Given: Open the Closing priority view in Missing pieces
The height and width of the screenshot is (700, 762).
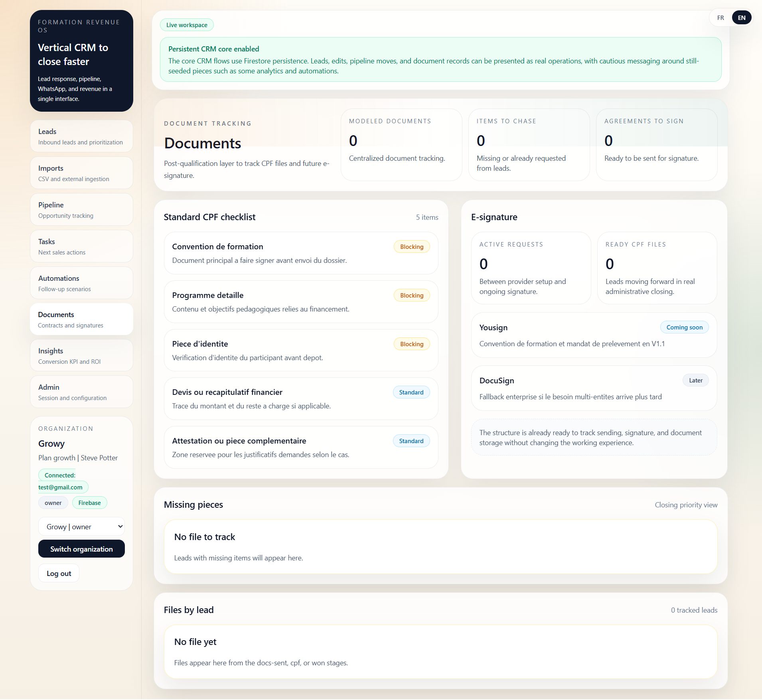Looking at the screenshot, I should [686, 504].
